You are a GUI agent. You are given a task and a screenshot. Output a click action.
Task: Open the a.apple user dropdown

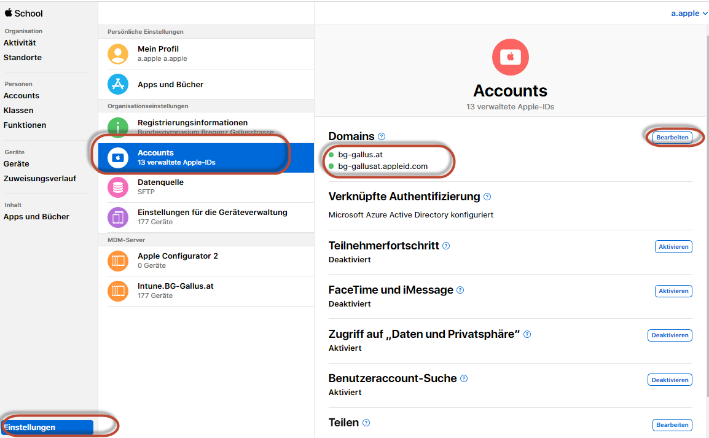689,14
